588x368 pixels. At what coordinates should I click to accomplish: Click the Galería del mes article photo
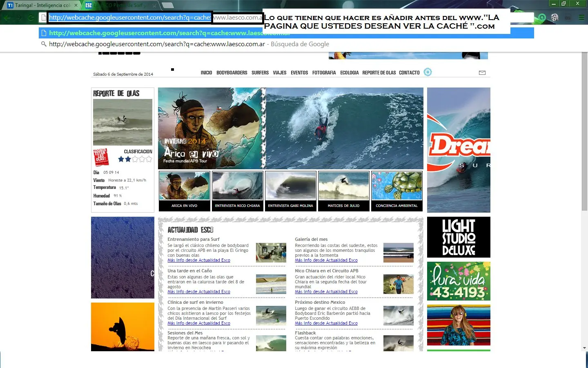399,253
